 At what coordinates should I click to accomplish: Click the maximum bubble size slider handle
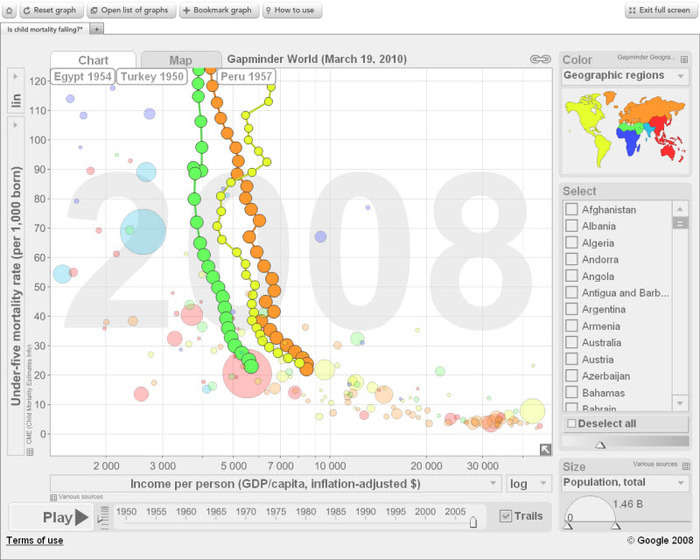616,526
